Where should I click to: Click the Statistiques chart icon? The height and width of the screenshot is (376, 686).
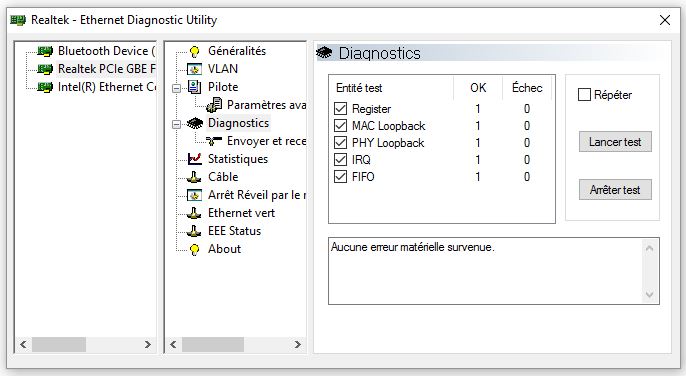click(194, 159)
